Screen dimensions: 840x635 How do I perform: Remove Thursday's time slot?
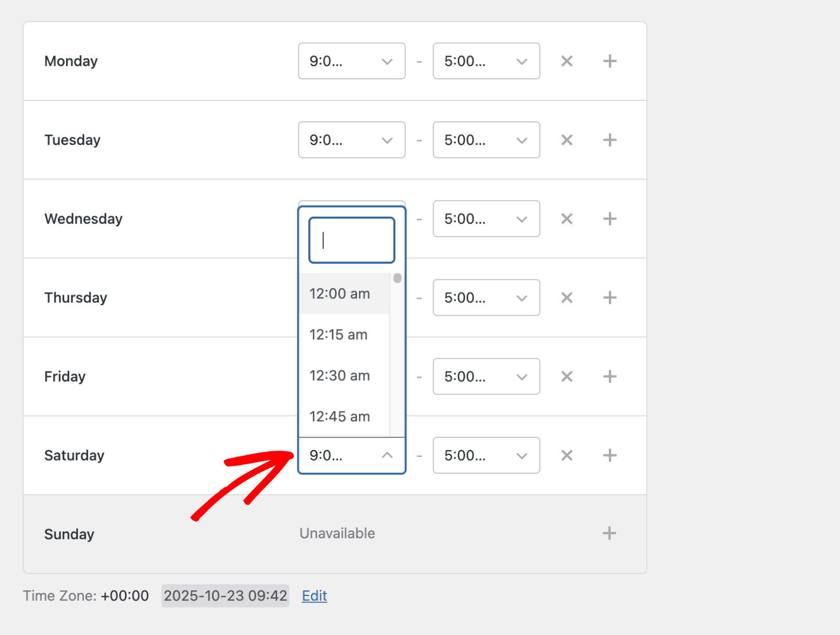[x=566, y=298]
